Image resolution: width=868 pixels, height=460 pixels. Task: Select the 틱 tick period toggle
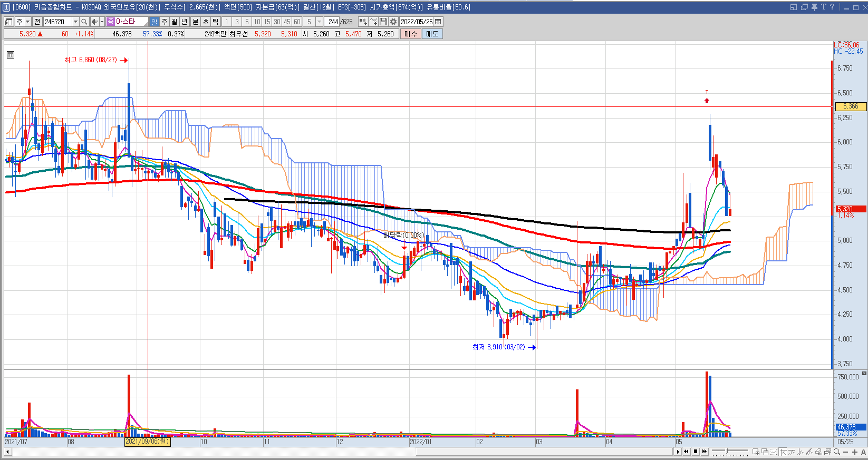pos(215,22)
